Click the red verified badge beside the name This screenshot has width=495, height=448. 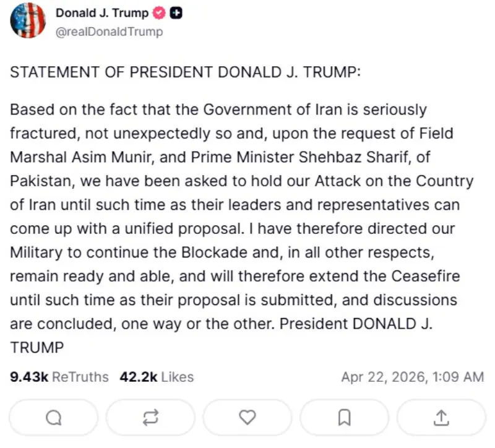point(160,14)
